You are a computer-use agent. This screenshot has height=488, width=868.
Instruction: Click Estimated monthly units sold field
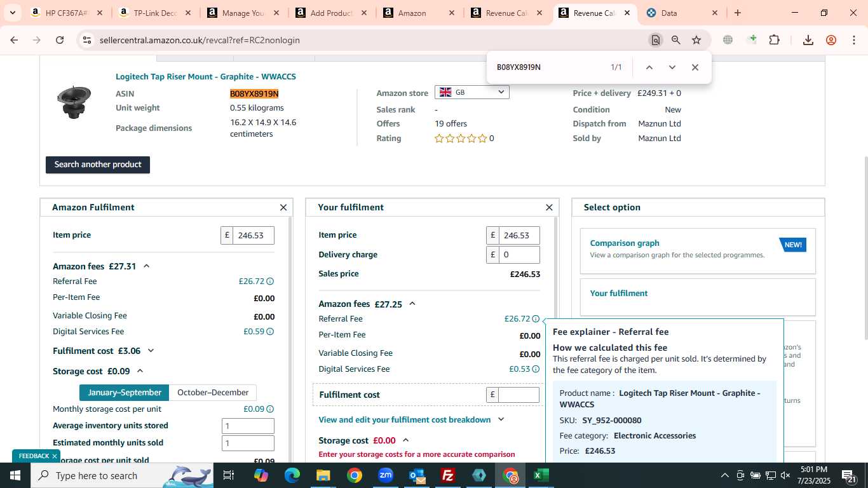coord(248,444)
